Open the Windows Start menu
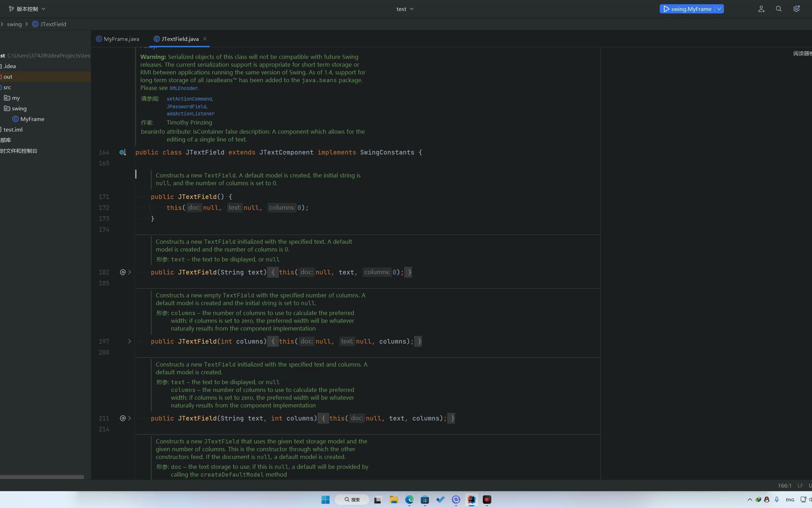The height and width of the screenshot is (508, 812). pyautogui.click(x=325, y=500)
